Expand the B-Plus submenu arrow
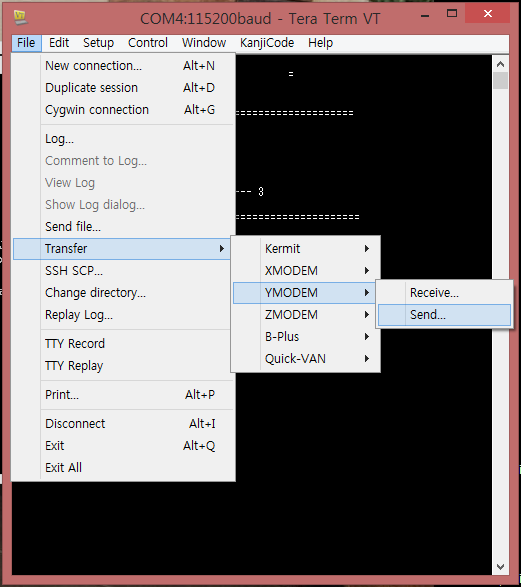 pyautogui.click(x=367, y=337)
